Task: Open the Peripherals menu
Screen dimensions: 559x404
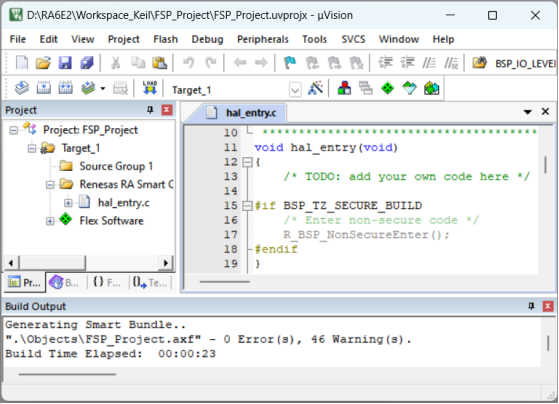Action: [263, 39]
